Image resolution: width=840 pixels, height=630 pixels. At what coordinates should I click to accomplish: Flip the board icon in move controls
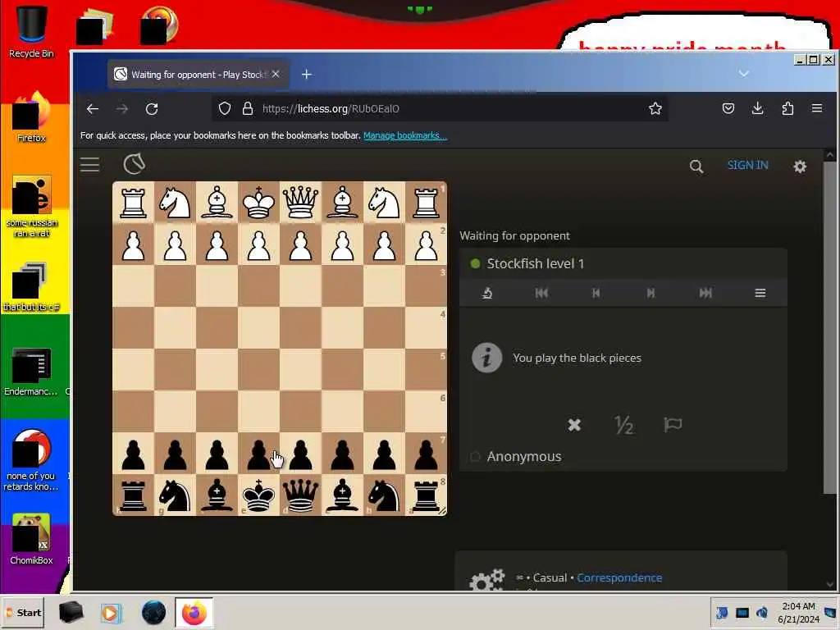tap(487, 293)
